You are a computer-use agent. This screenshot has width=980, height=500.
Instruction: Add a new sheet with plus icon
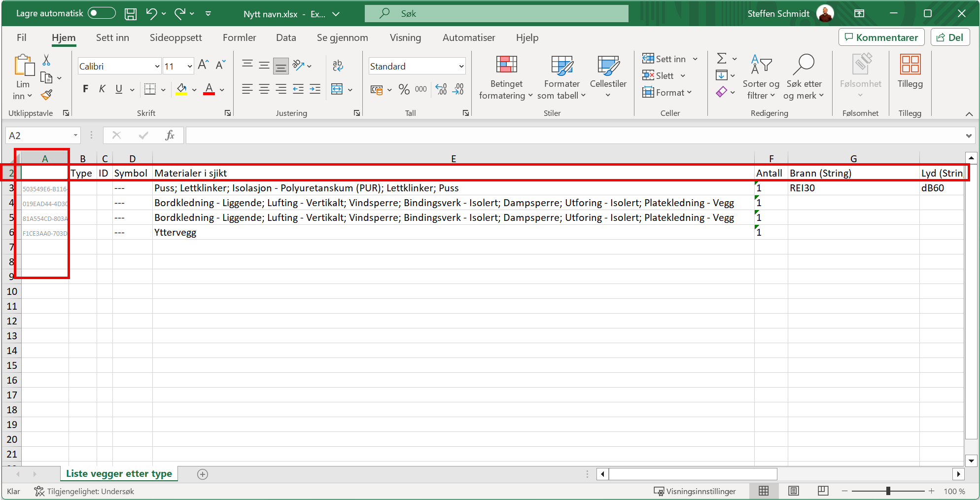click(x=202, y=474)
